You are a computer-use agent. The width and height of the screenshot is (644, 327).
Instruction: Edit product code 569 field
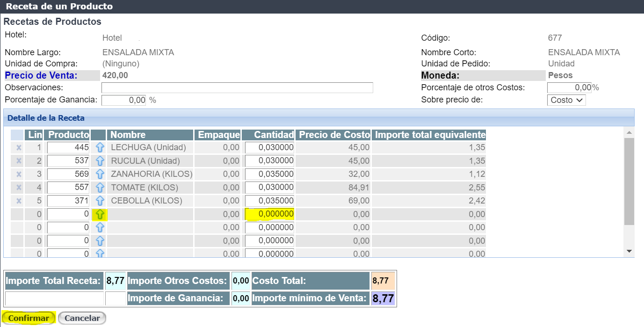[x=68, y=174]
